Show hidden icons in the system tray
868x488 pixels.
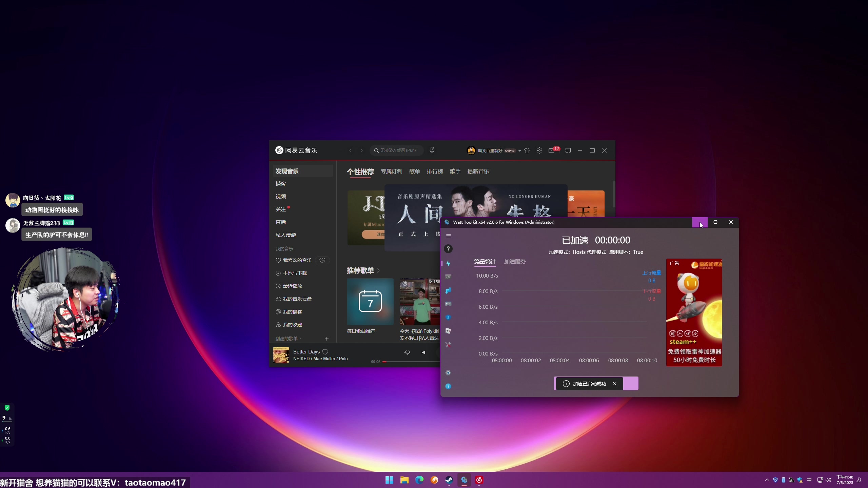point(767,480)
